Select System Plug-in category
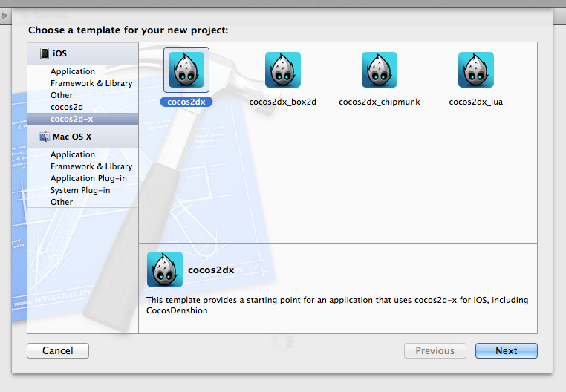The width and height of the screenshot is (566, 392). pyautogui.click(x=82, y=190)
